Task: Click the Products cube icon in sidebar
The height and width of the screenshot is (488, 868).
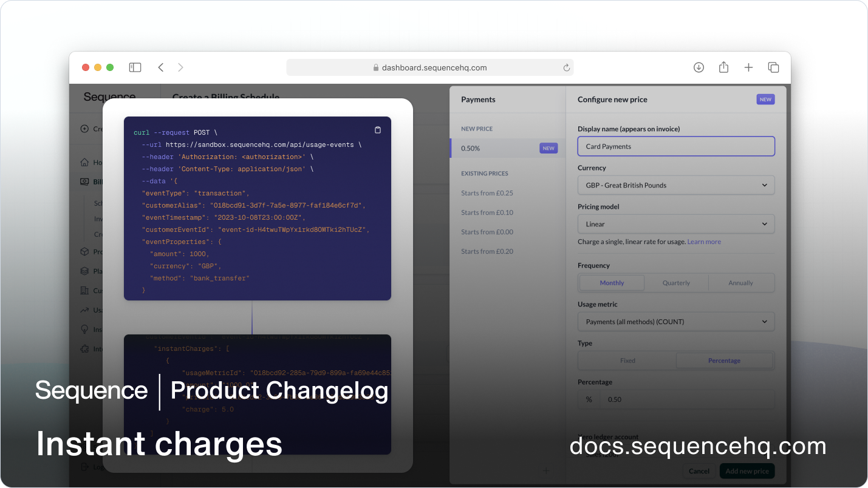Action: pyautogui.click(x=84, y=251)
